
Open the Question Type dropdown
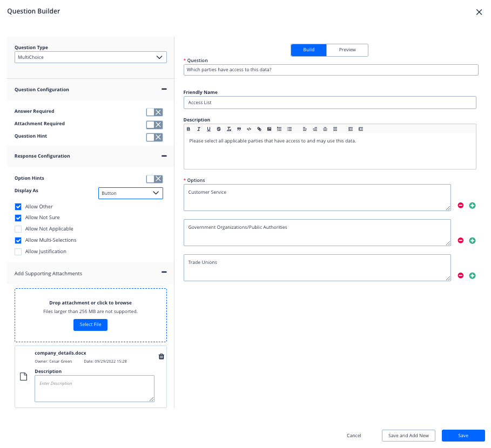[x=90, y=57]
